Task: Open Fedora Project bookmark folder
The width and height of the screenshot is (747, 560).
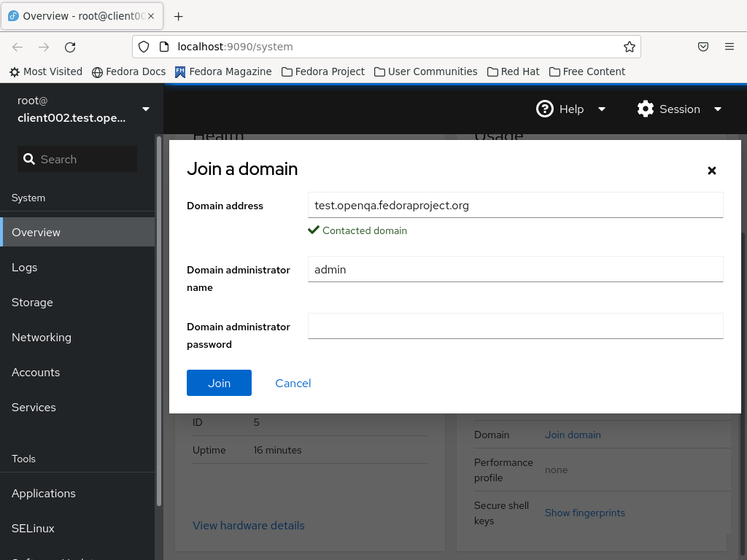Action: click(322, 71)
